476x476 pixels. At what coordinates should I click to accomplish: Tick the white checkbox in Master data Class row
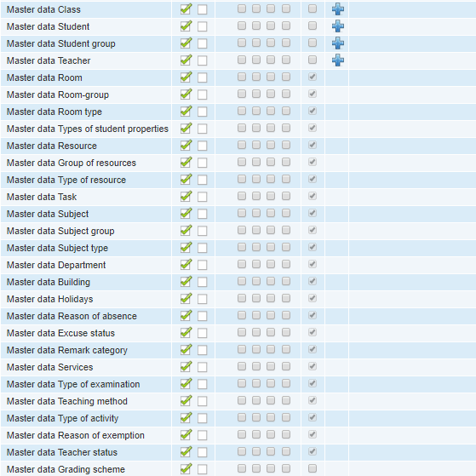tap(202, 9)
